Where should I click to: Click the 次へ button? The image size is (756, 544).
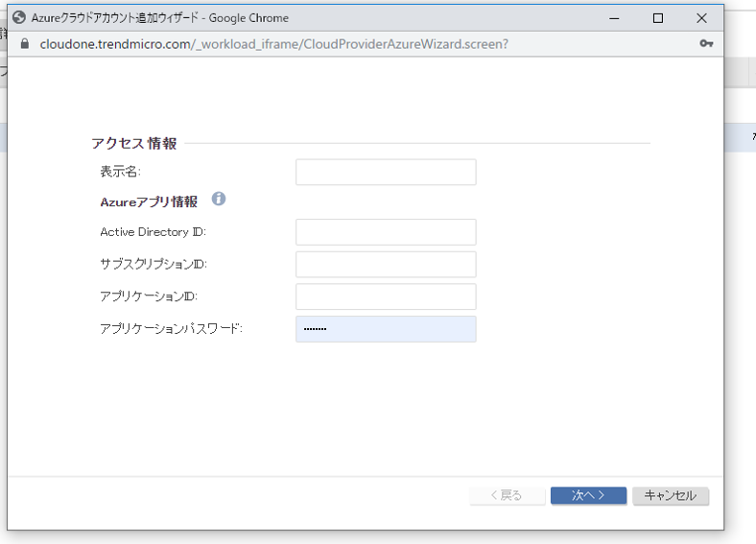pyautogui.click(x=589, y=495)
